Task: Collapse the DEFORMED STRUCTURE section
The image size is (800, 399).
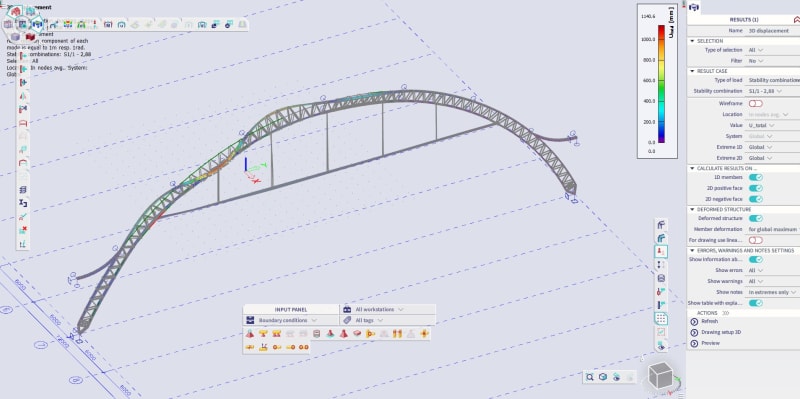Action: (692, 209)
